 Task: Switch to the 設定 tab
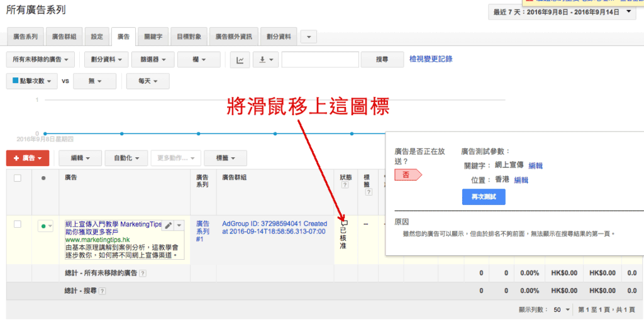(x=97, y=36)
